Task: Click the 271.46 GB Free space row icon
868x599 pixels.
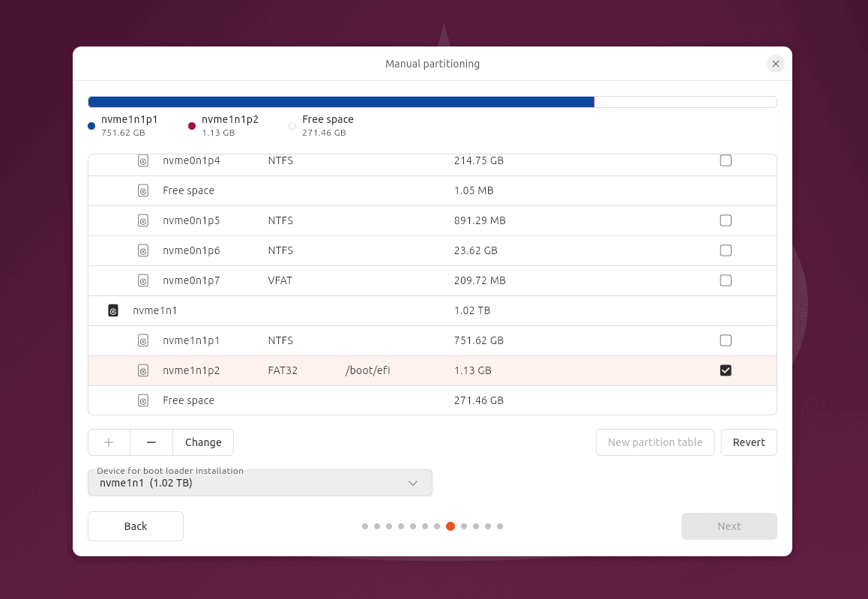Action: pyautogui.click(x=143, y=400)
